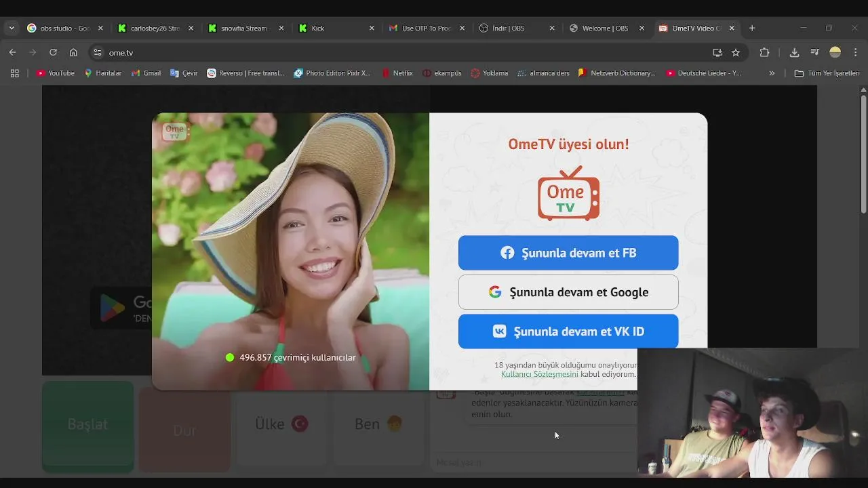The image size is (868, 488).
Task: Open the Netflix bookmark
Action: [397, 73]
